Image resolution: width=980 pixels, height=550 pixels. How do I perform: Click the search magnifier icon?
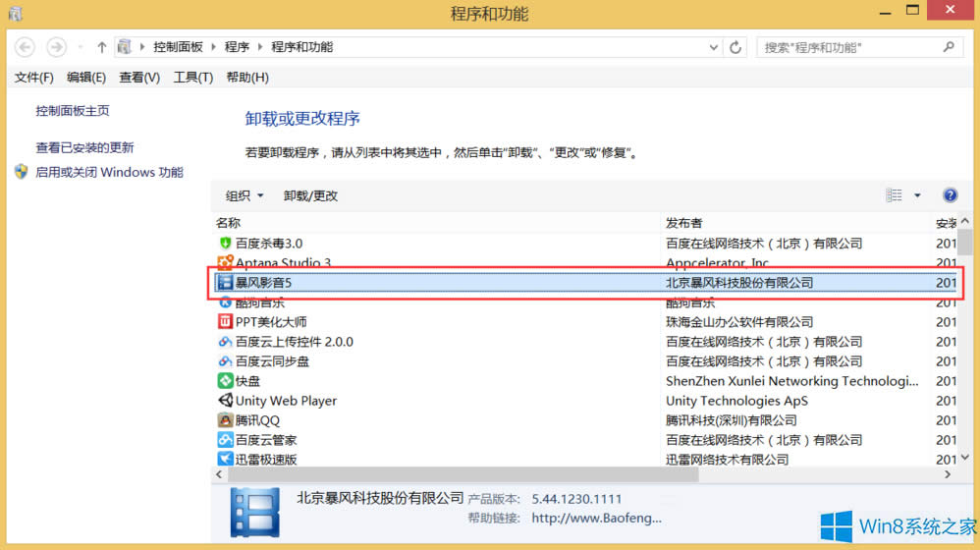click(949, 47)
